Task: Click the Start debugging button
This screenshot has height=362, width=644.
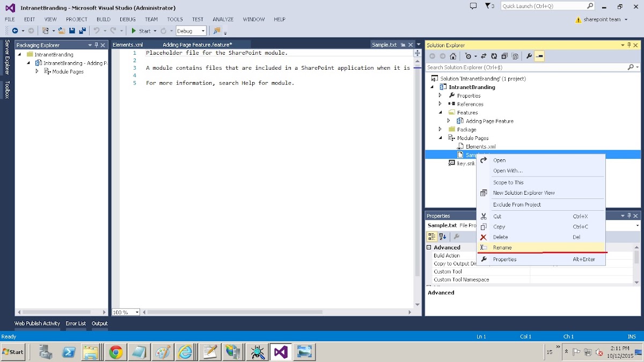Action: pyautogui.click(x=141, y=31)
